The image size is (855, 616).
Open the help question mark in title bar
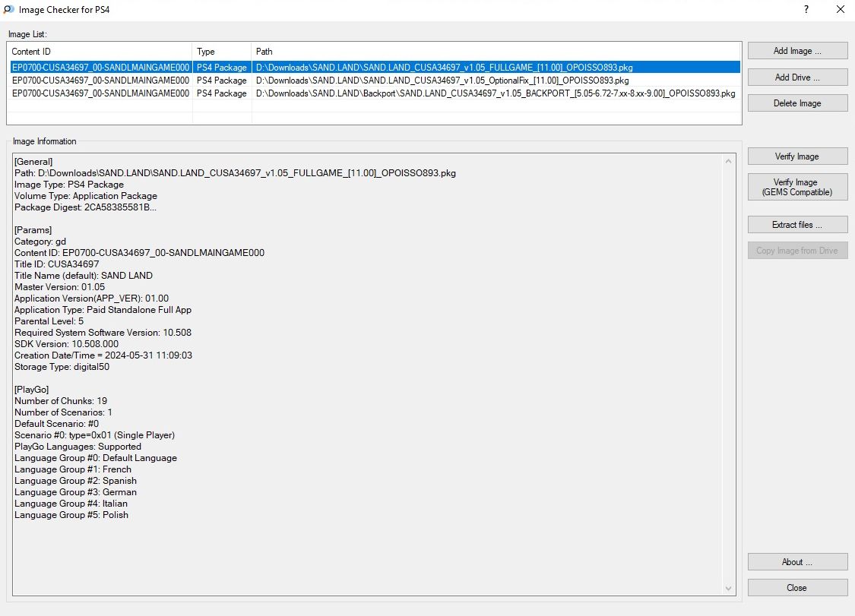click(x=806, y=9)
